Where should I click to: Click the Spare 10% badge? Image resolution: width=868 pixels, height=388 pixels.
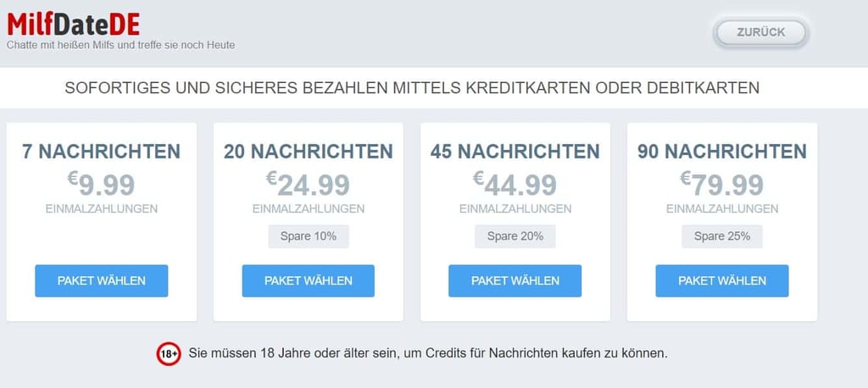tap(309, 236)
